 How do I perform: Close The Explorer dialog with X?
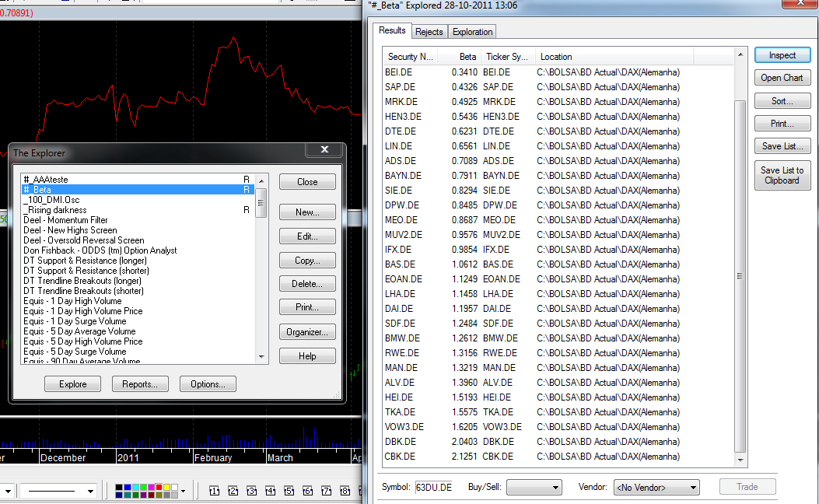(324, 149)
